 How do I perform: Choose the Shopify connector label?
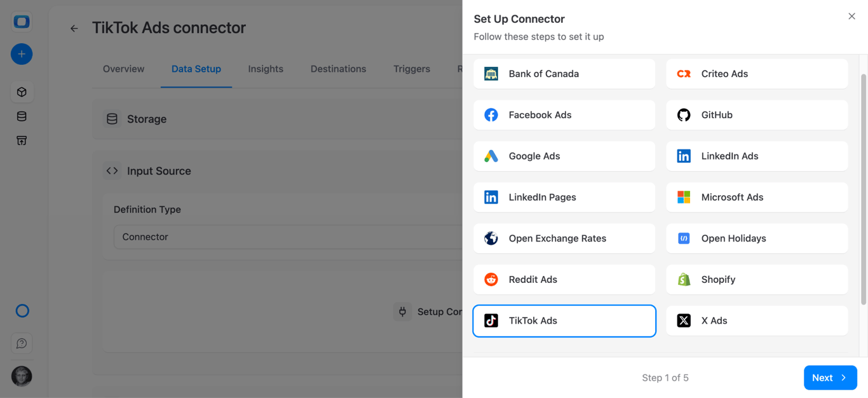(719, 280)
